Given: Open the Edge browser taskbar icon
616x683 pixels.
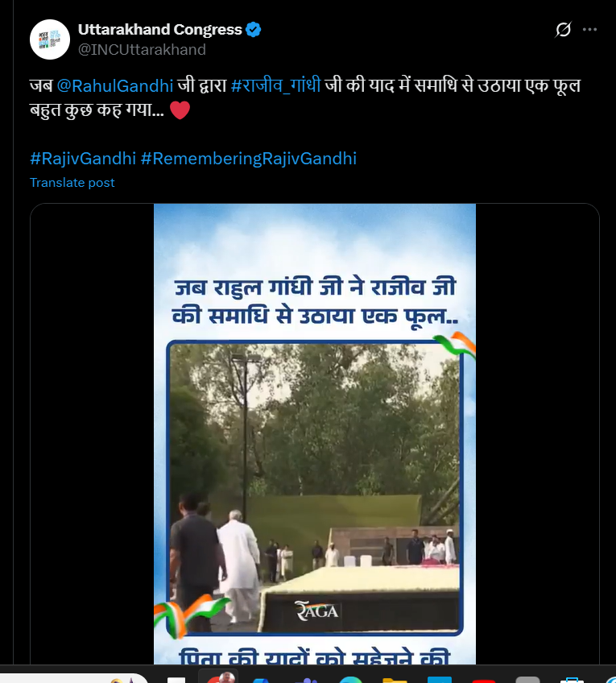Looking at the screenshot, I should click(x=351, y=680).
